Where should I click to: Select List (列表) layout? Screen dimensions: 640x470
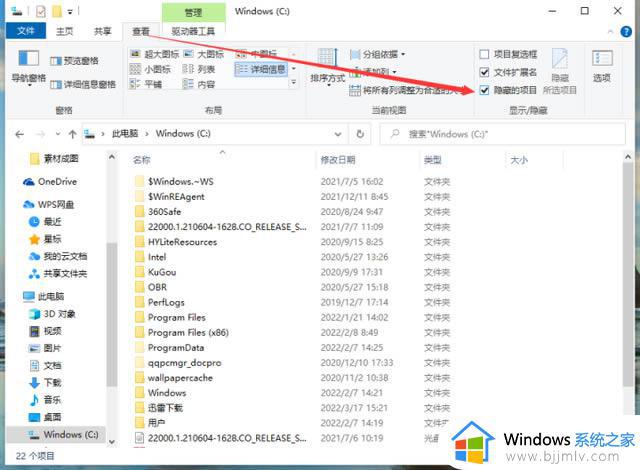tap(198, 69)
